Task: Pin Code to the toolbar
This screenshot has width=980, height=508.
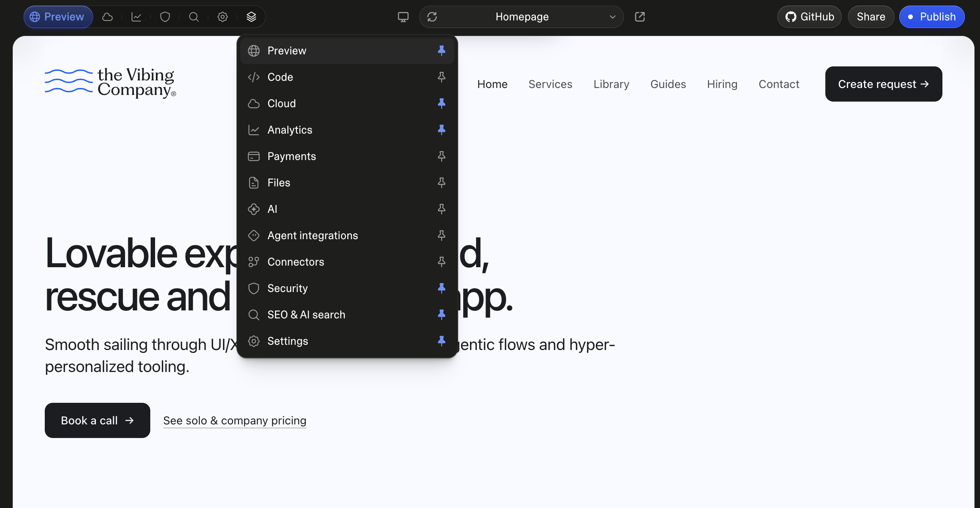Action: tap(442, 77)
